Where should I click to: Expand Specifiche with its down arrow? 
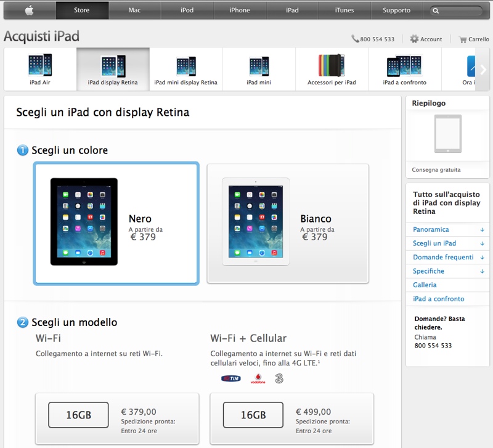(x=482, y=271)
